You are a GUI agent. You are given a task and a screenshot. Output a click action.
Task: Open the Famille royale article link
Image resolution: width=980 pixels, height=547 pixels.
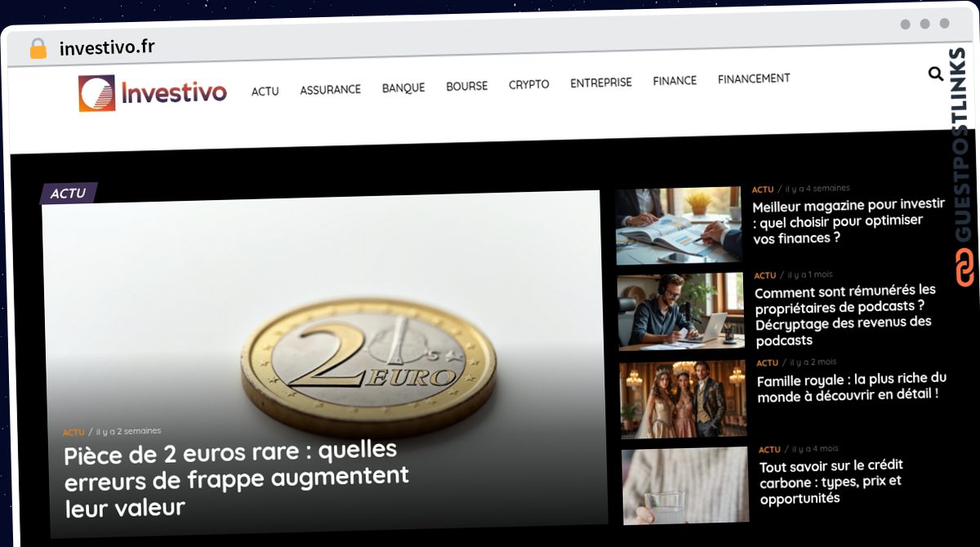point(852,387)
